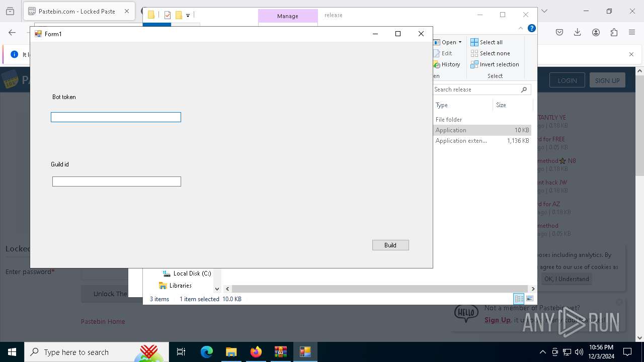
Task: Click the Guild id text field
Action: [x=117, y=182]
